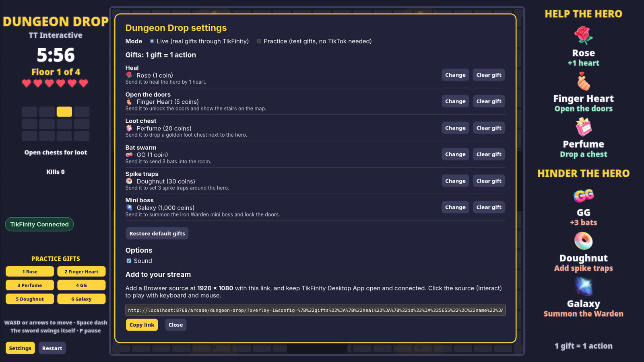The image size is (644, 362).
Task: Select Live mode radio button
Action: (152, 41)
